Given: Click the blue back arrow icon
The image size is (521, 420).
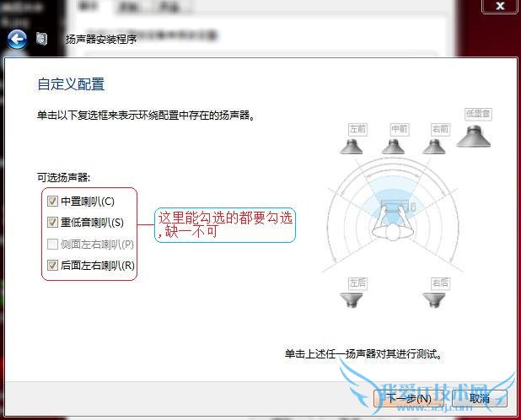Looking at the screenshot, I should tap(17, 39).
